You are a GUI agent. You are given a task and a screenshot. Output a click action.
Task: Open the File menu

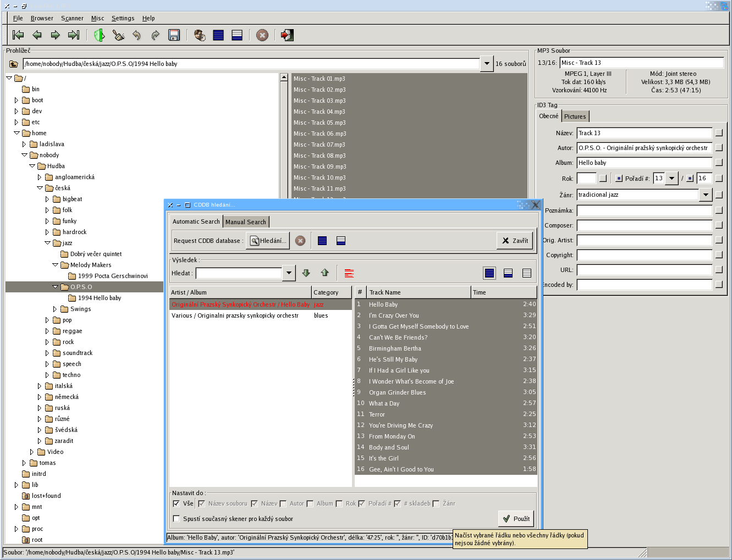click(x=18, y=18)
